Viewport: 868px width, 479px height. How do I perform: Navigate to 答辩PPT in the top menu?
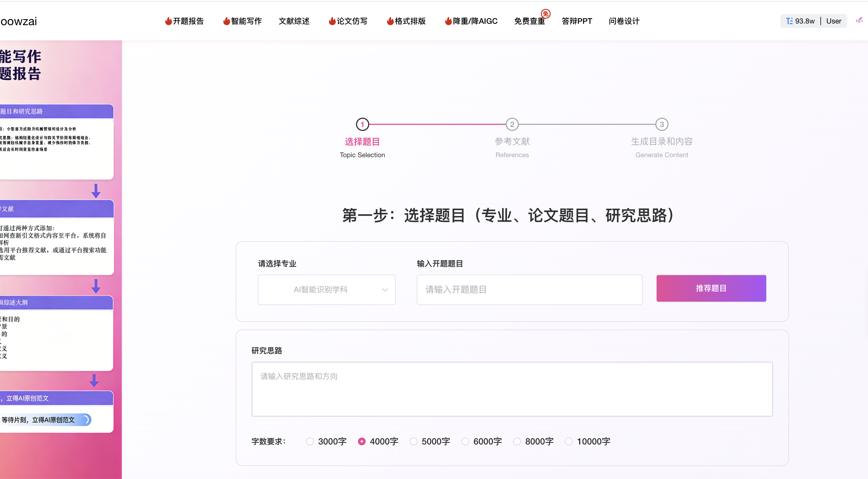pos(576,21)
